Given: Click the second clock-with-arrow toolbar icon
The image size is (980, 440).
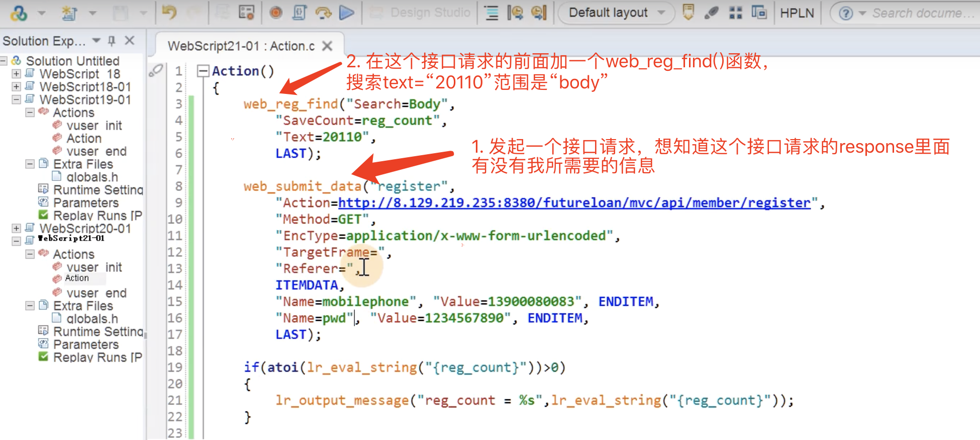Looking at the screenshot, I should pyautogui.click(x=539, y=13).
